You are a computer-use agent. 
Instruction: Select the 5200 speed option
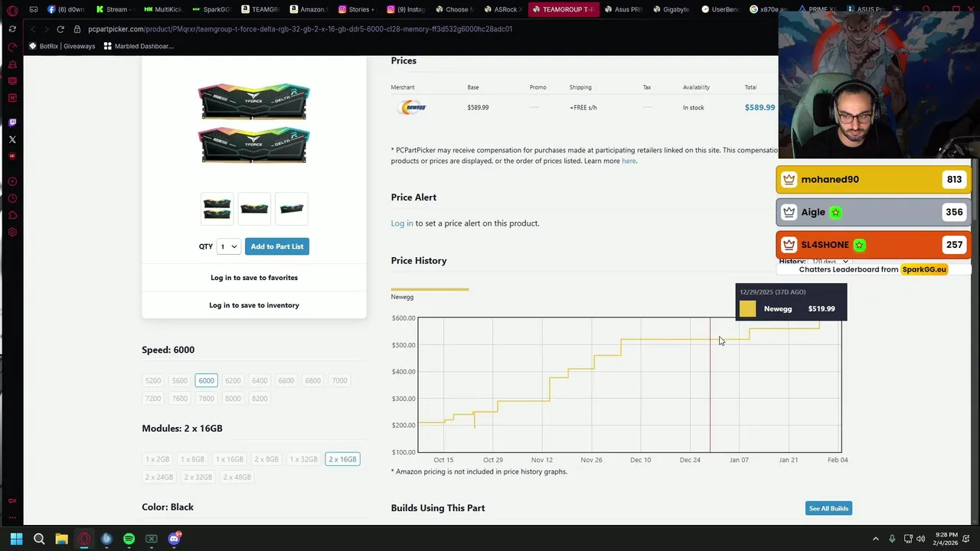(153, 380)
